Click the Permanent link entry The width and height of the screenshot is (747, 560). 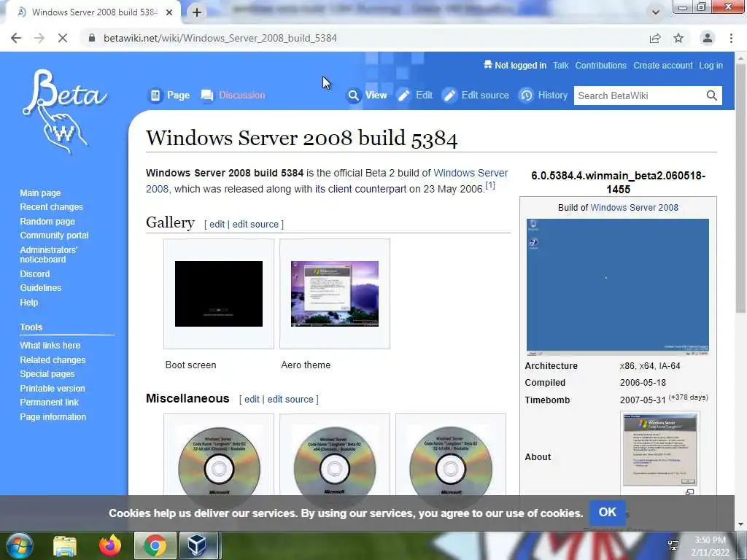point(49,402)
